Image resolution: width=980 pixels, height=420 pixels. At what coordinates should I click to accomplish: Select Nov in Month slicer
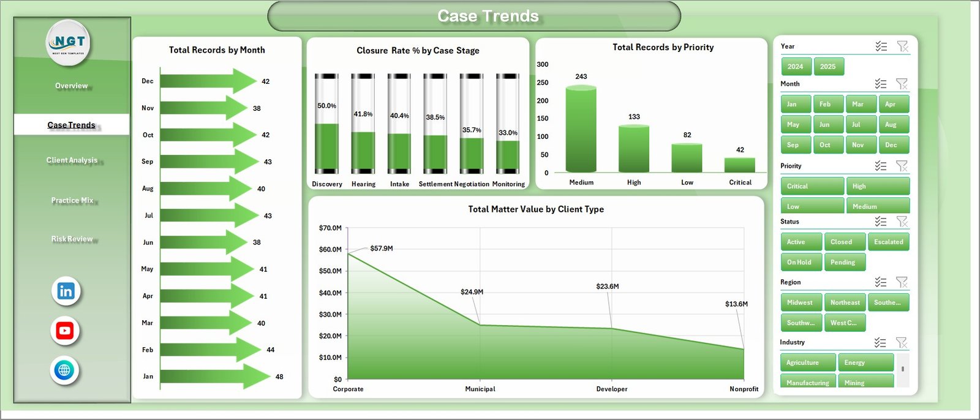coord(861,145)
